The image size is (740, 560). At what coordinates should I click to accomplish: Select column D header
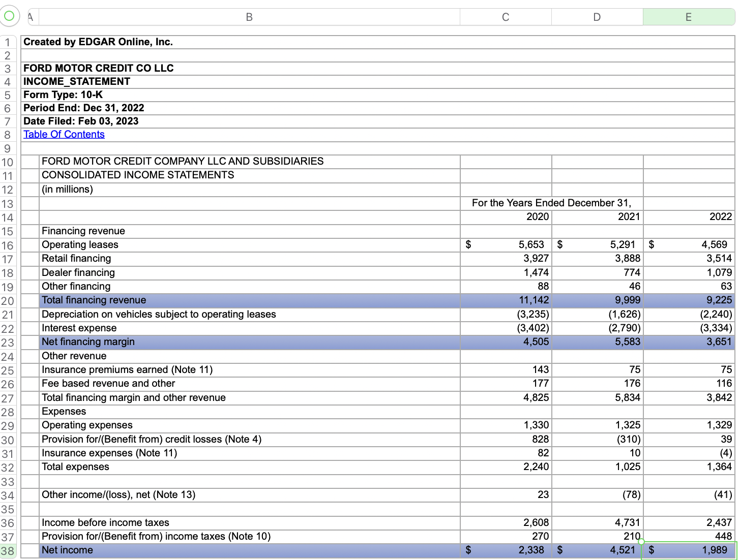597,16
